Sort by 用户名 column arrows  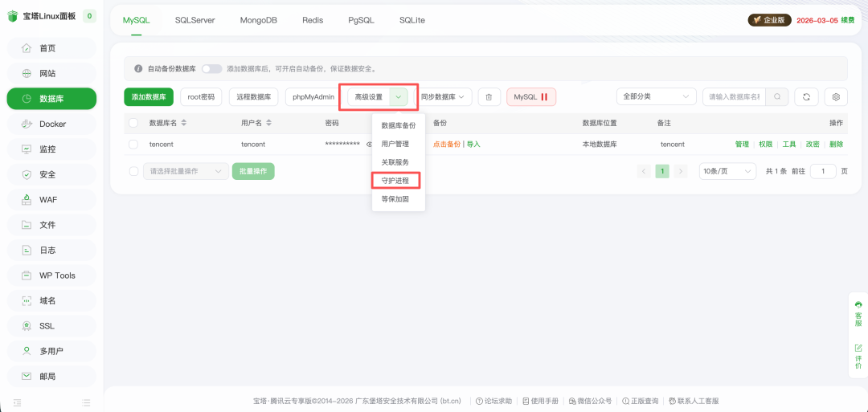268,123
